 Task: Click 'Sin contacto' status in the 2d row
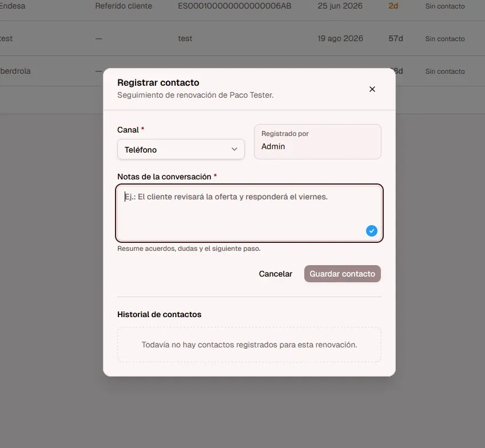[x=445, y=6]
